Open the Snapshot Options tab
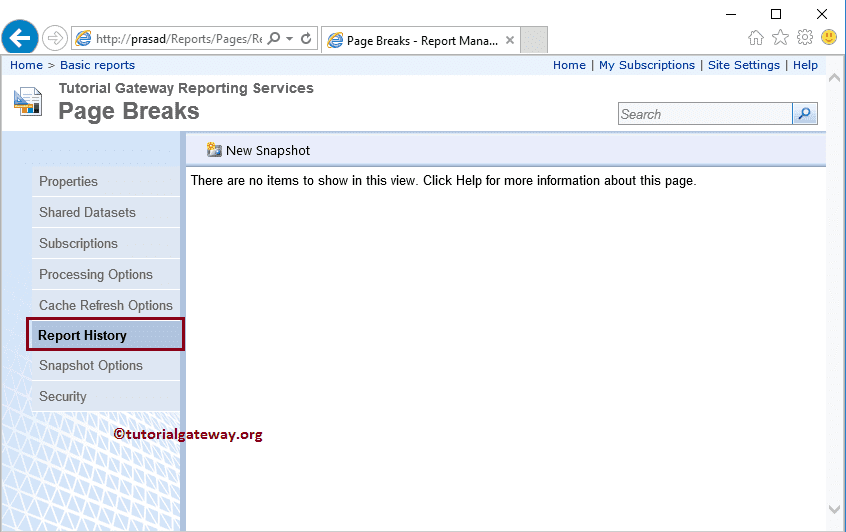 pyautogui.click(x=106, y=365)
